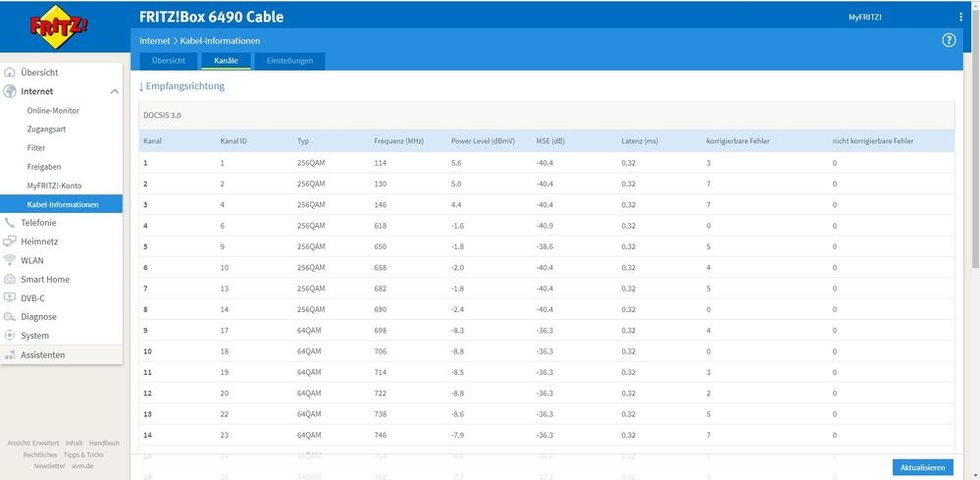Open avm.de footer link

click(x=81, y=466)
